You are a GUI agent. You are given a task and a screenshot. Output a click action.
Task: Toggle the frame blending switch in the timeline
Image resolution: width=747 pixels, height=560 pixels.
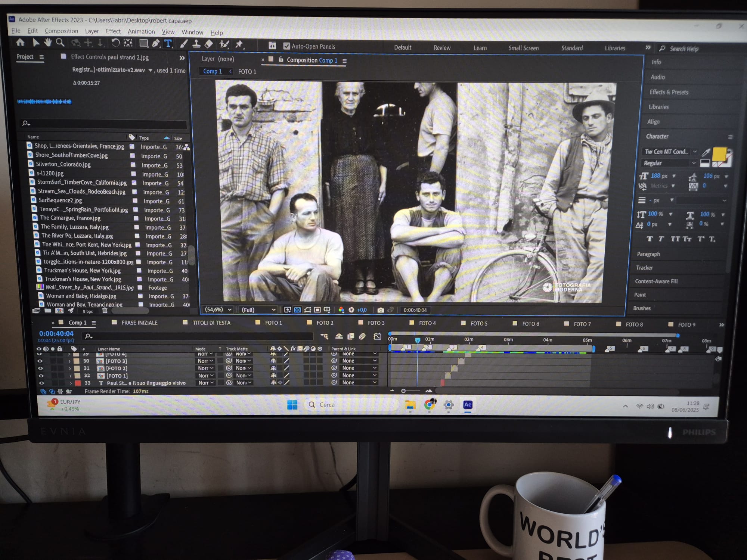[351, 336]
